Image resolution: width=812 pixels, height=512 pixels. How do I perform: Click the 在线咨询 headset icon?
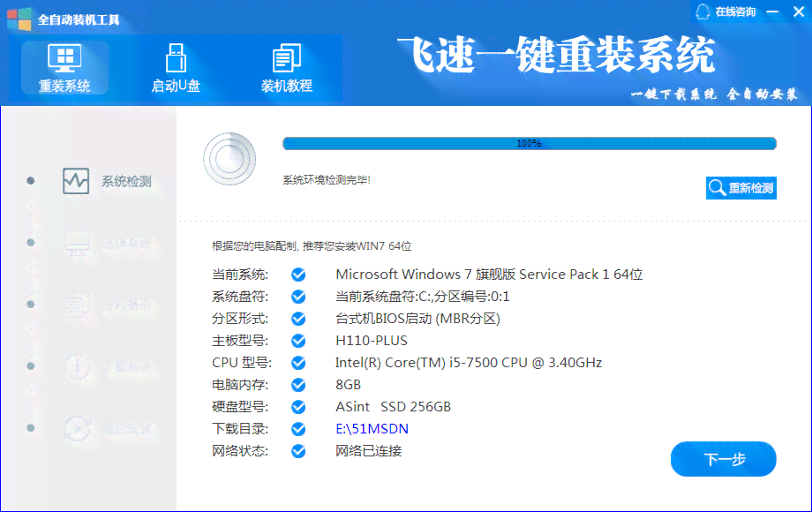[703, 11]
